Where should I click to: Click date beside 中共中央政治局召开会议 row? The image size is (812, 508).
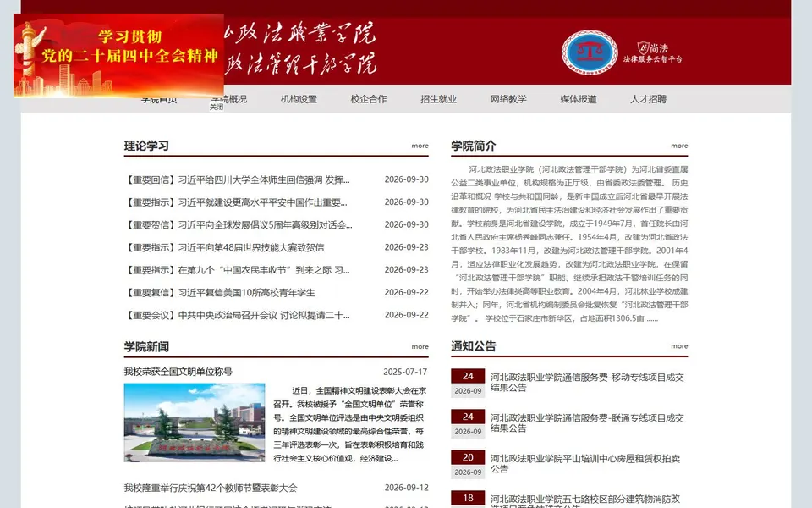(407, 315)
